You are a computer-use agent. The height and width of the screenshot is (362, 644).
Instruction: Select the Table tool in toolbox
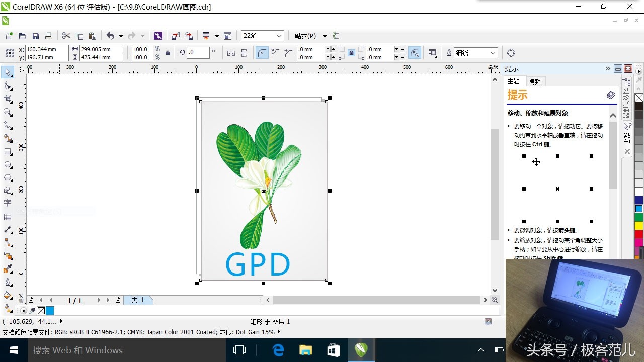pos(8,217)
